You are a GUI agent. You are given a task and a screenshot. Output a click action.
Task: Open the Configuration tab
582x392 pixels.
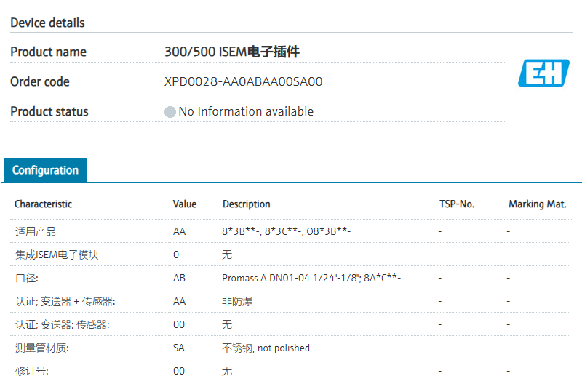click(x=45, y=170)
